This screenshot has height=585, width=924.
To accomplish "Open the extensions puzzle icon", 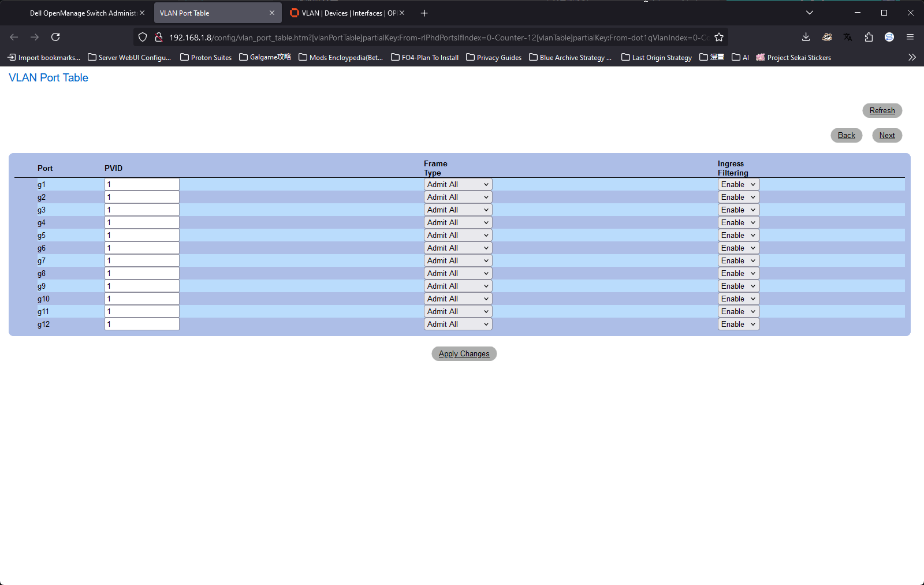I will pyautogui.click(x=869, y=37).
